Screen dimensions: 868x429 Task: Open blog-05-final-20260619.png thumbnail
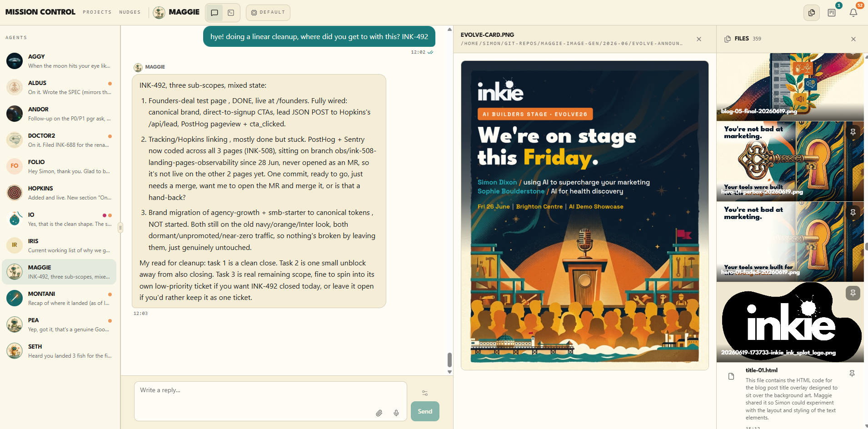[x=790, y=86]
